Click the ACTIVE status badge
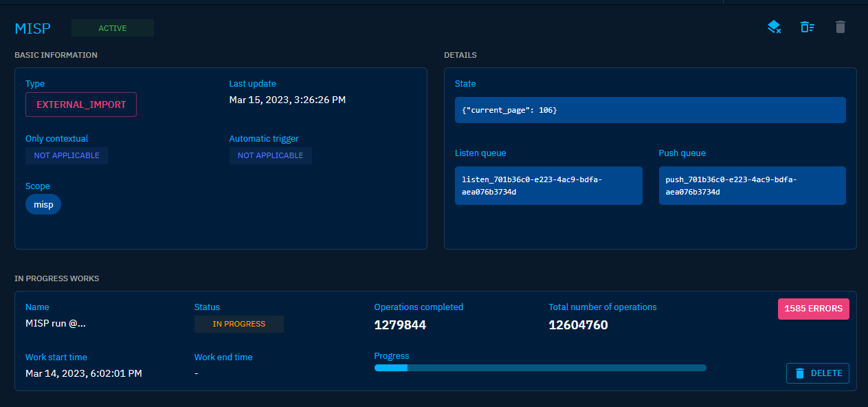 click(x=113, y=28)
